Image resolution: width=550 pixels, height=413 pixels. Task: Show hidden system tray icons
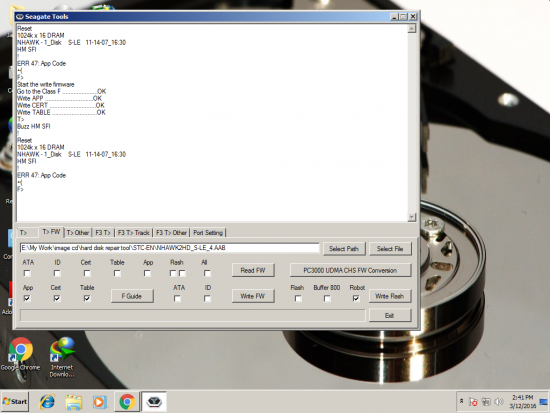pos(462,401)
